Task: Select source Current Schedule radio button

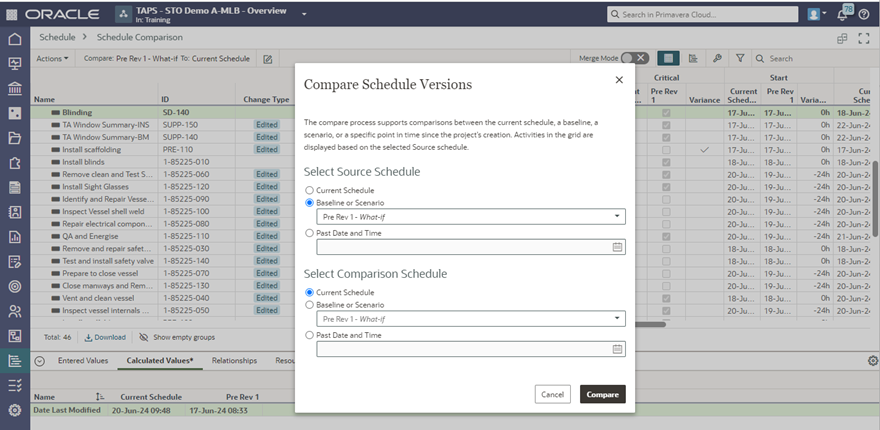Action: tap(309, 190)
